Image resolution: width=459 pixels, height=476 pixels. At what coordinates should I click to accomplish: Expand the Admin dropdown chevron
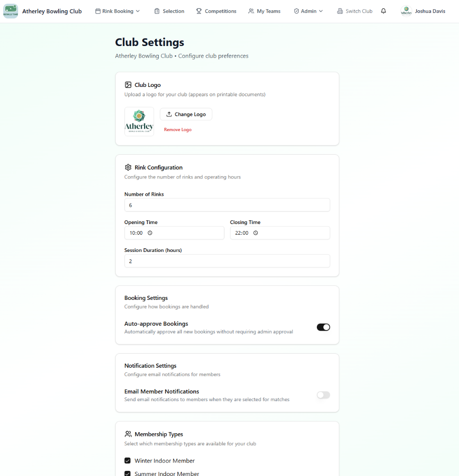pos(321,11)
